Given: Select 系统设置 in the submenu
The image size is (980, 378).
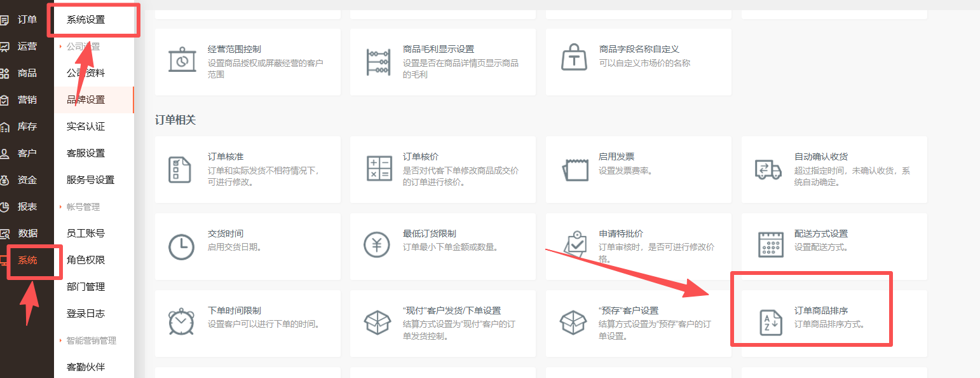Looking at the screenshot, I should (x=86, y=20).
